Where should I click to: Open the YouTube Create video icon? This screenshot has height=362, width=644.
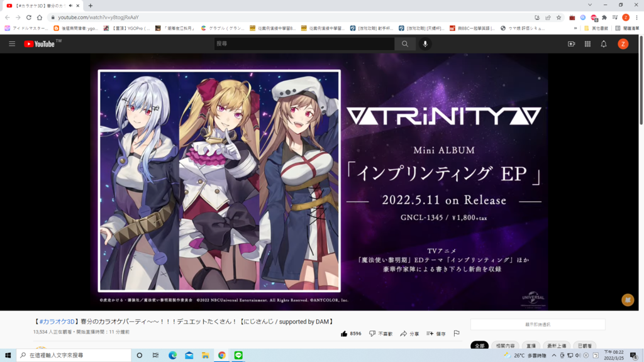571,44
